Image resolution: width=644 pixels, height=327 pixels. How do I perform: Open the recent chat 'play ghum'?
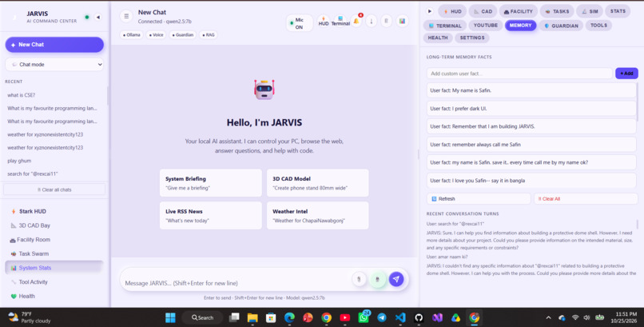[x=54, y=161]
